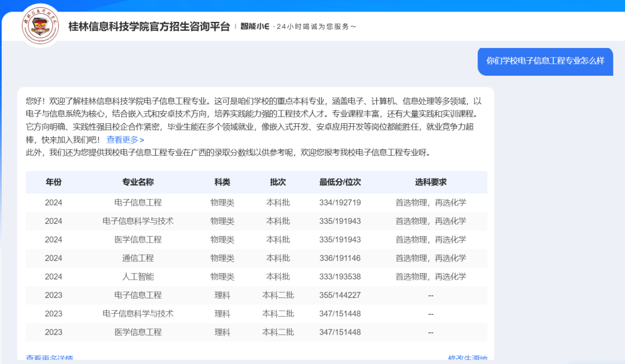Click the 查看更多 arrow link
The height and width of the screenshot is (364, 625).
pos(125,139)
